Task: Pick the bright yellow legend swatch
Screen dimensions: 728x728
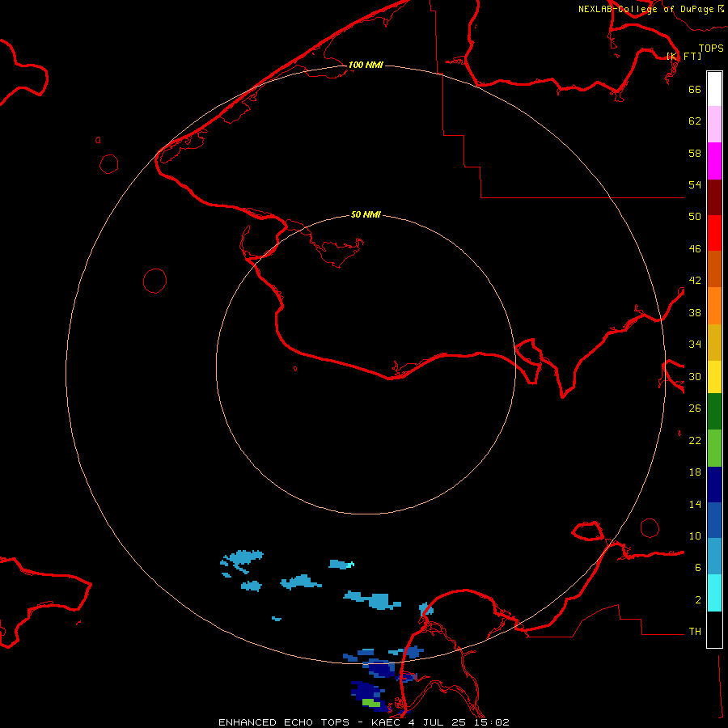Action: pos(714,377)
